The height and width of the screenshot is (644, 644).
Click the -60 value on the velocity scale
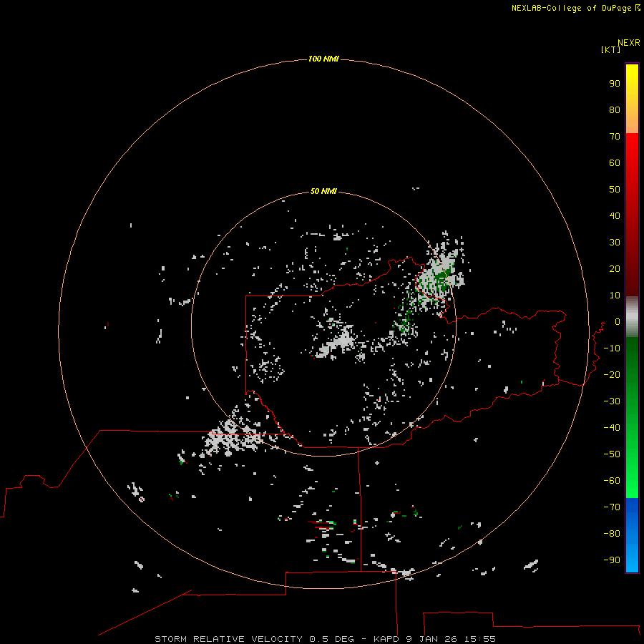pos(612,481)
